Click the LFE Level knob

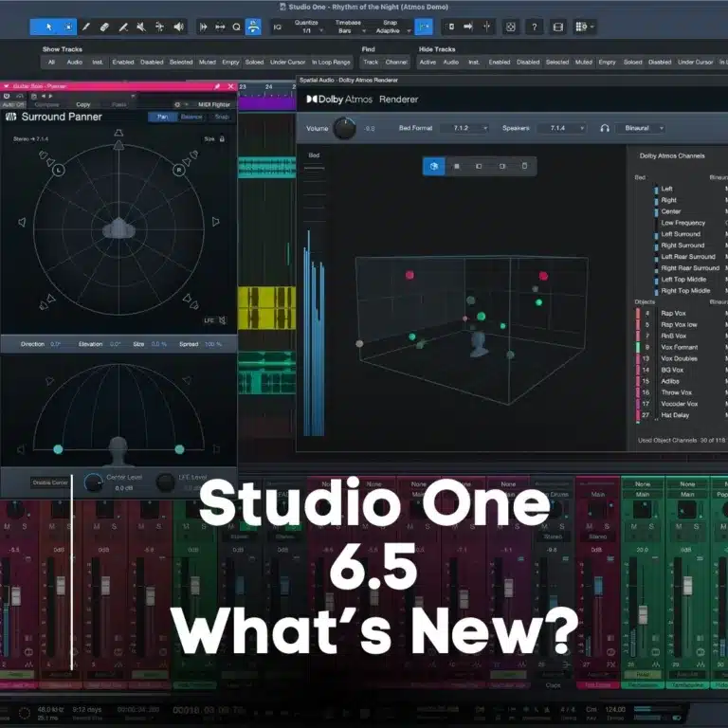[x=165, y=482]
